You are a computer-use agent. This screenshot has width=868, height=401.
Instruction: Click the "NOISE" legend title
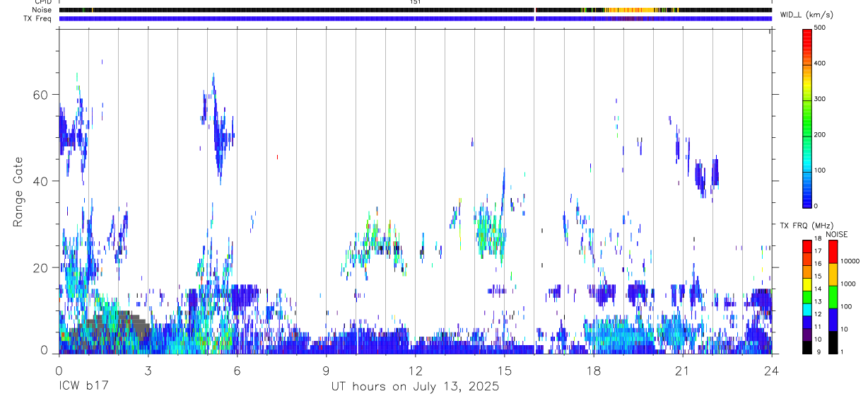tap(836, 234)
